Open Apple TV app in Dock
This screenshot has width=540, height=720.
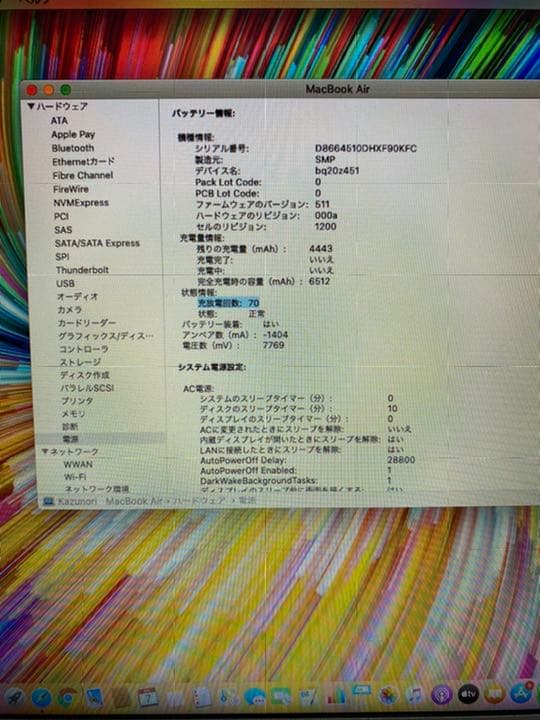[468, 693]
